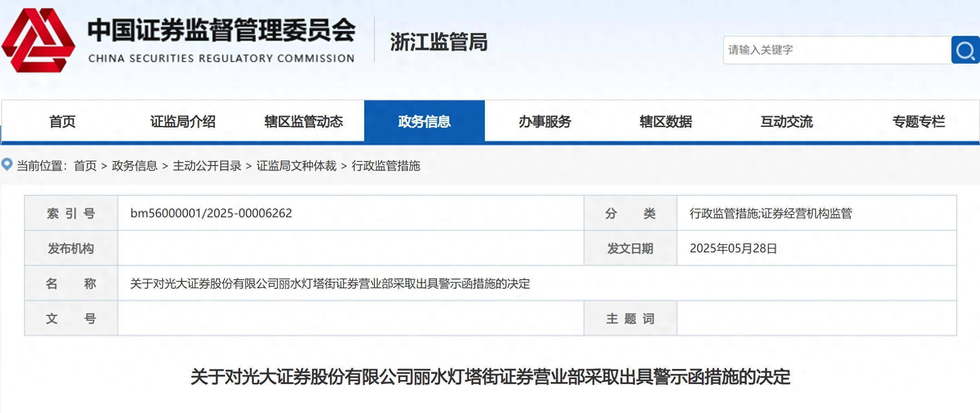Click category value 行政监管措施;证券经营机构监管
The height and width of the screenshot is (413, 980).
coord(771,213)
